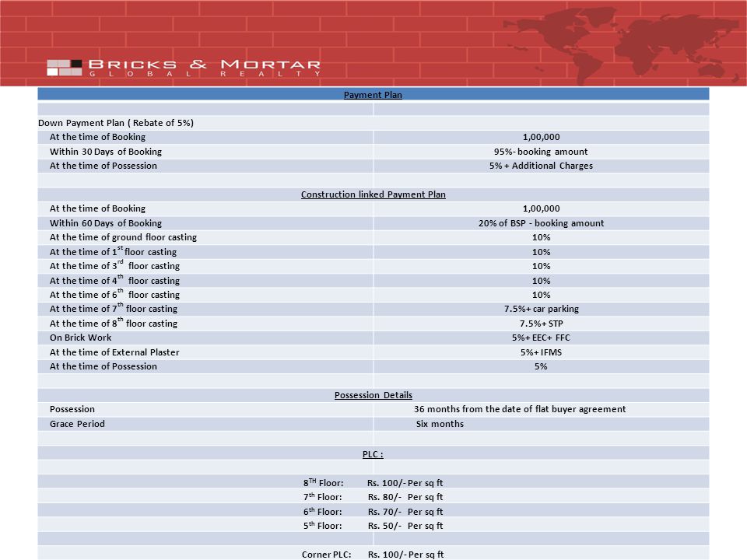This screenshot has width=747, height=560.
Task: Select the 'Rs. 80/- Per sq ft' value
Action: click(405, 497)
